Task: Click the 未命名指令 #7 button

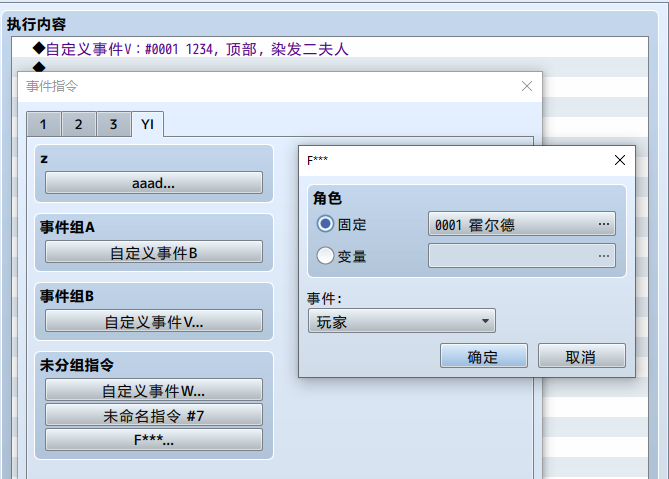Action: [154, 415]
